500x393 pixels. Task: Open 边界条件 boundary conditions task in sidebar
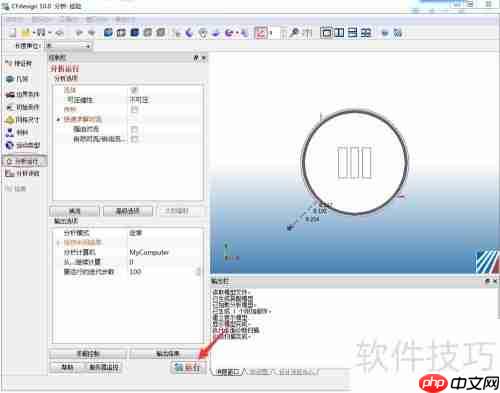click(x=23, y=94)
